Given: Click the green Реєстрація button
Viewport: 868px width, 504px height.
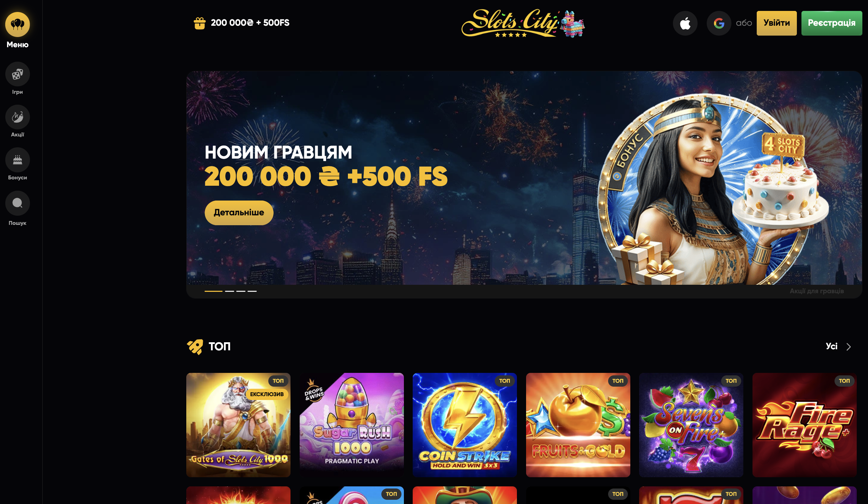Looking at the screenshot, I should point(831,23).
